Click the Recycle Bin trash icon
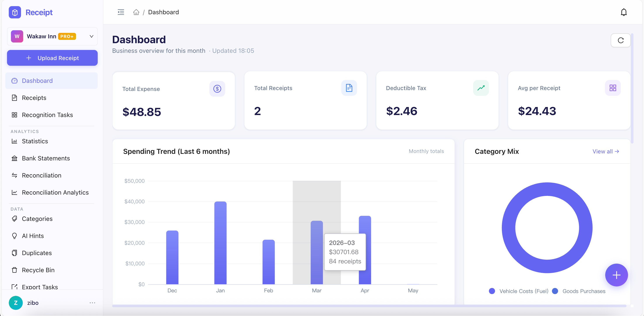 click(x=14, y=270)
